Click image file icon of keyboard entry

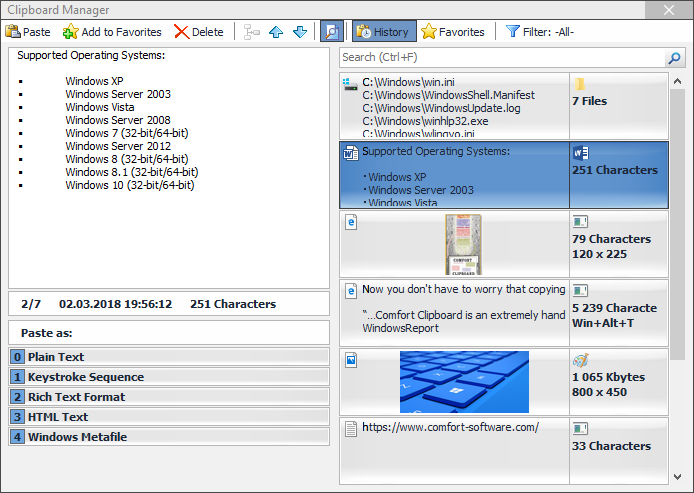point(351,360)
